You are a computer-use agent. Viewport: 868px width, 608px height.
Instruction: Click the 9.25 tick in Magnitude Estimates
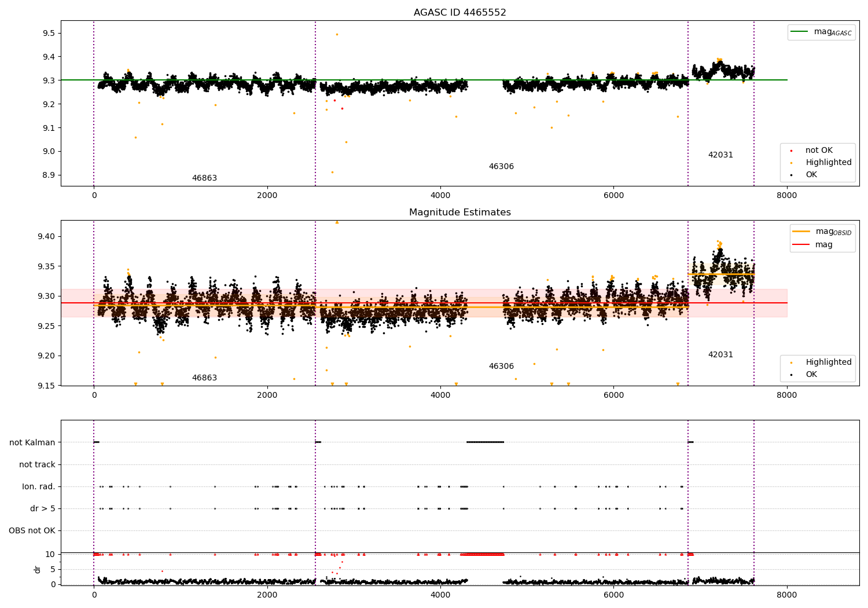(x=46, y=326)
